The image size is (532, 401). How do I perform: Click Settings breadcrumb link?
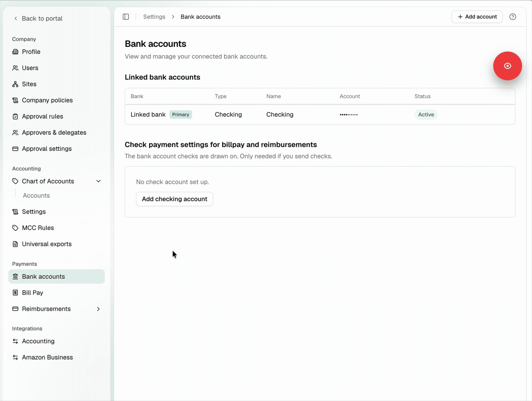point(154,17)
